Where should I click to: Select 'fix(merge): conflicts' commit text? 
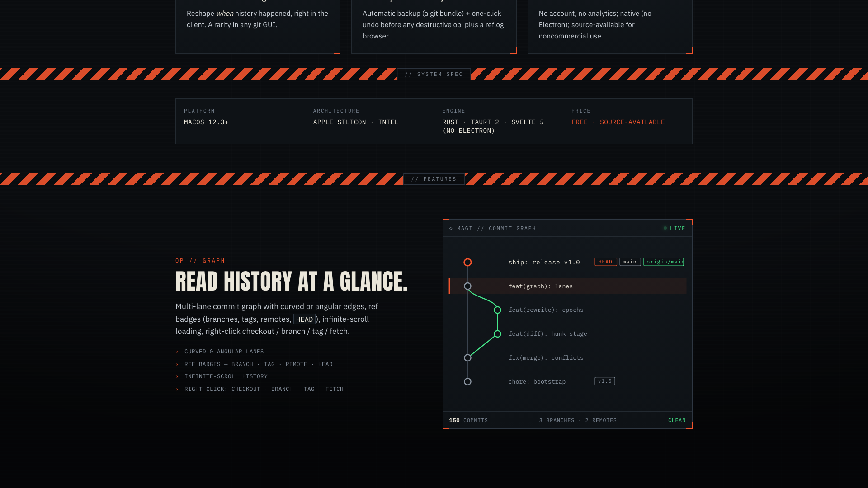[546, 358]
